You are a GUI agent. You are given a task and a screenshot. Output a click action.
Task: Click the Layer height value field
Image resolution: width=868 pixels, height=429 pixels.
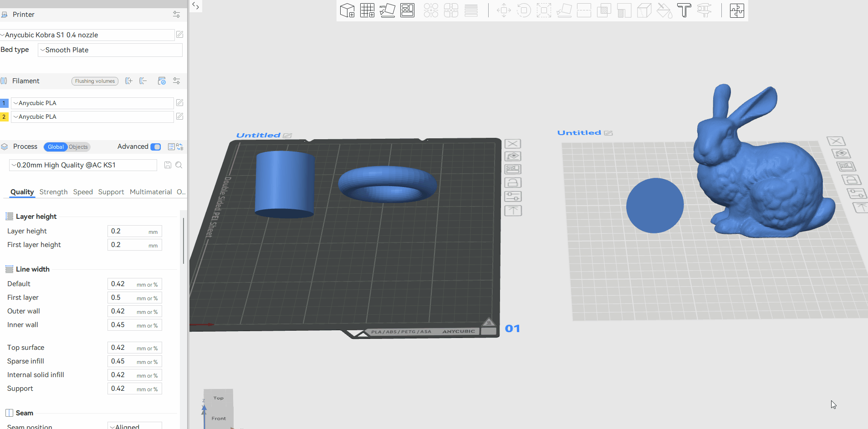134,231
